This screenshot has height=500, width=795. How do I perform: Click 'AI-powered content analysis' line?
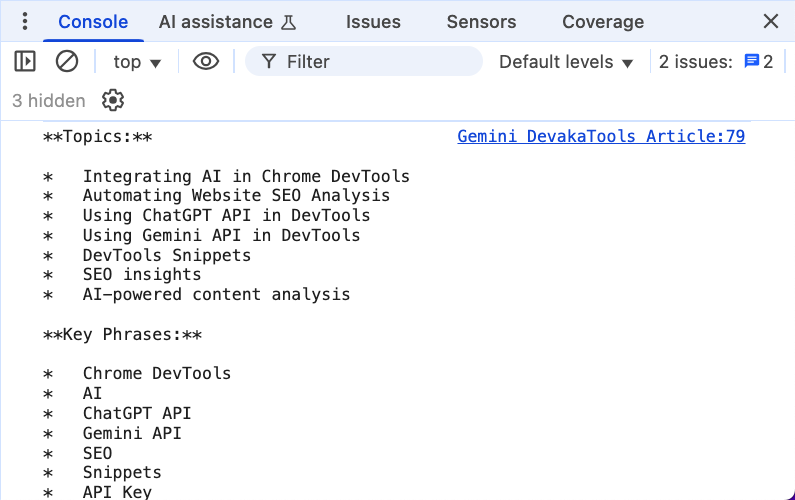coord(216,294)
